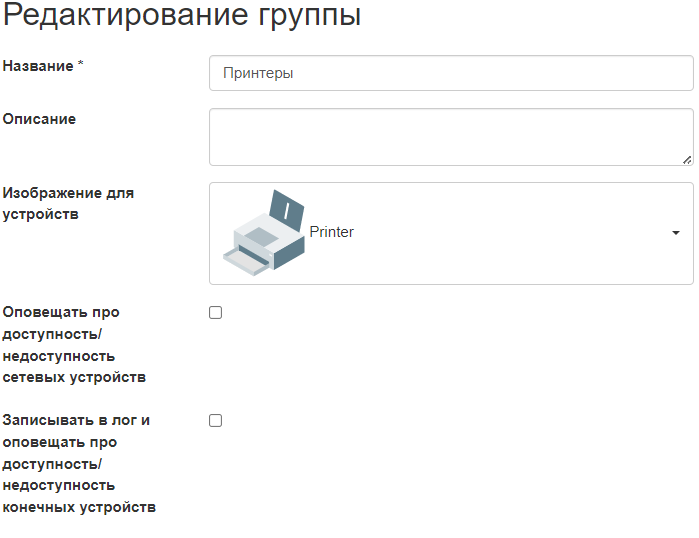Click the 'Изображение для устройств' label

pos(68,203)
